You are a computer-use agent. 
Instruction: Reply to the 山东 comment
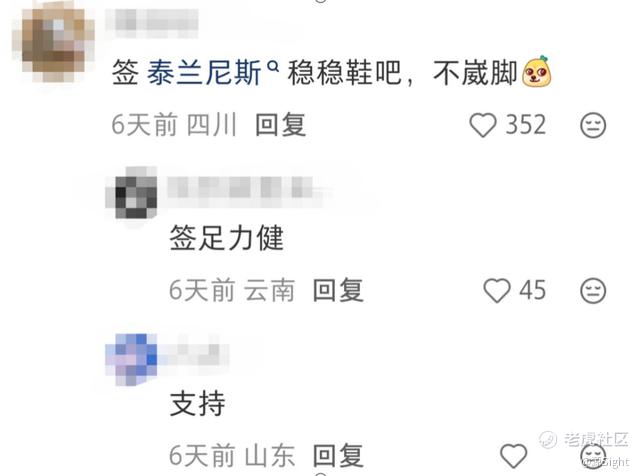(x=338, y=455)
